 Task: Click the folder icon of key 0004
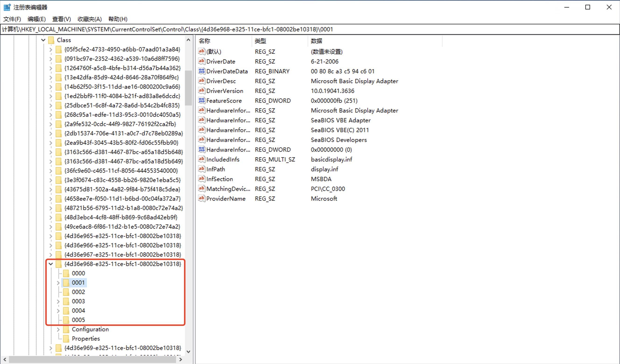[66, 311]
